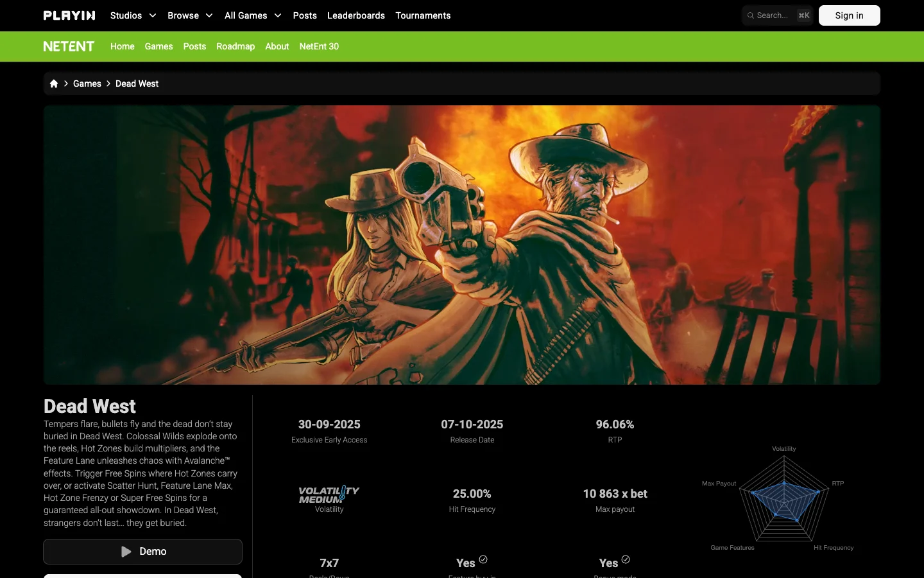
Task: Focus the Search input field
Action: pyautogui.click(x=777, y=15)
